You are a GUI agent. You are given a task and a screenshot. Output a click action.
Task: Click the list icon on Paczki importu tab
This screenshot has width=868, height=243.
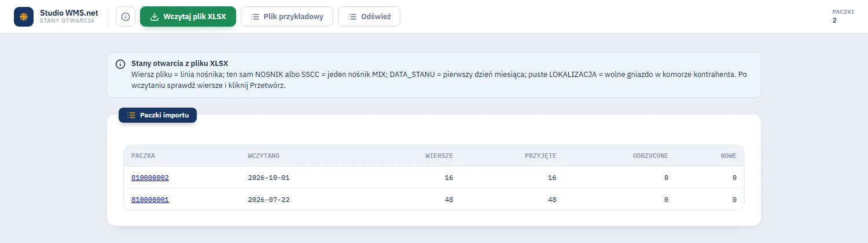[131, 115]
